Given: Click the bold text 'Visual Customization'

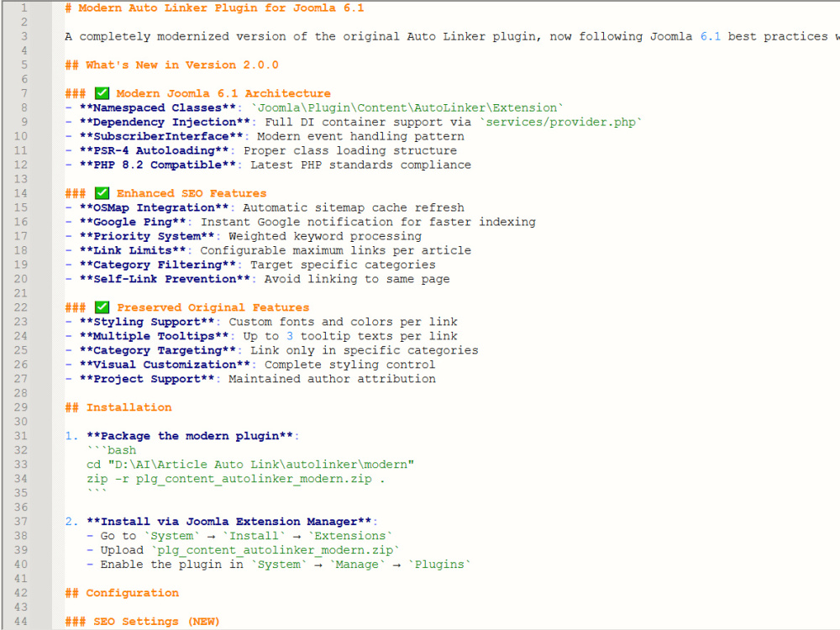Looking at the screenshot, I should point(165,365).
